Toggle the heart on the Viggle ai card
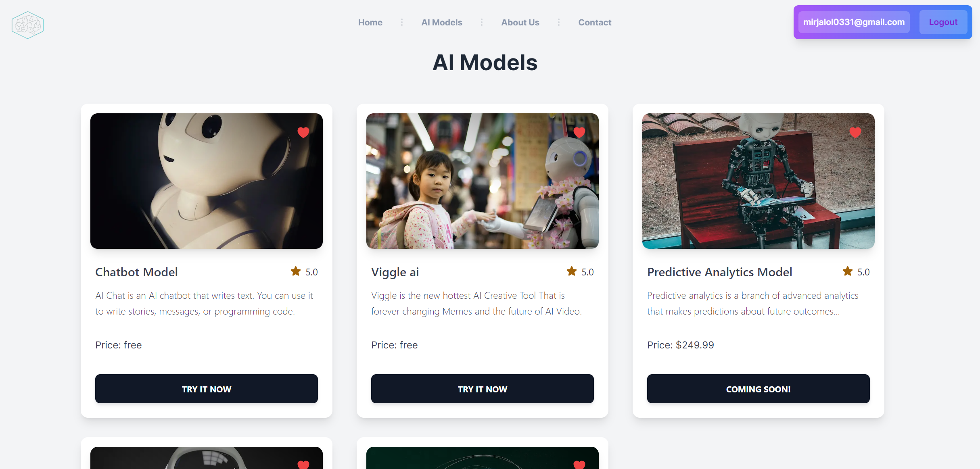Image resolution: width=980 pixels, height=469 pixels. point(579,132)
